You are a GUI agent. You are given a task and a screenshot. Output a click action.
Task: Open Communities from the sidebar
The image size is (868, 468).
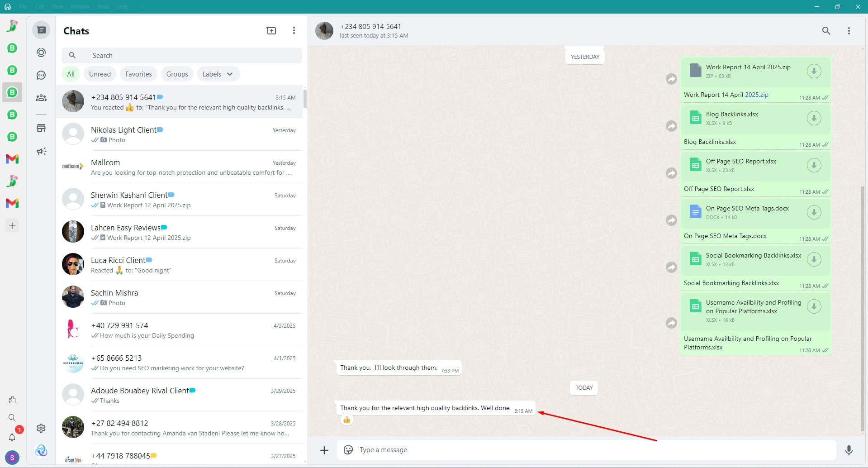point(41,98)
